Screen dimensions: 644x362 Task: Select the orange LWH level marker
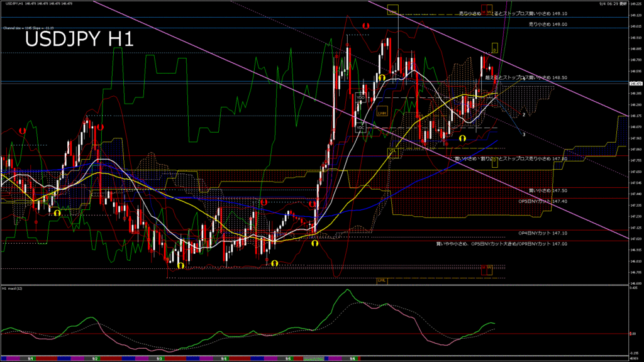coord(382,113)
